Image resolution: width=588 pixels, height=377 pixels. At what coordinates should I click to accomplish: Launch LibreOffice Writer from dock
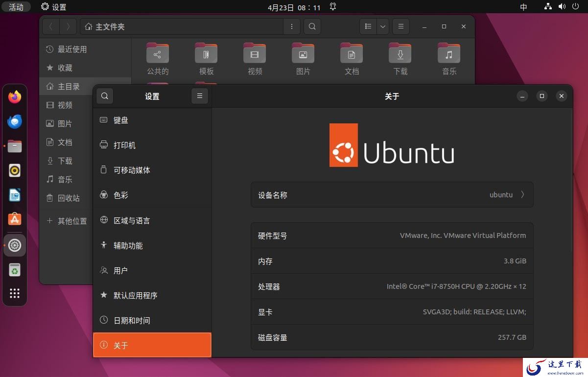[x=15, y=195]
